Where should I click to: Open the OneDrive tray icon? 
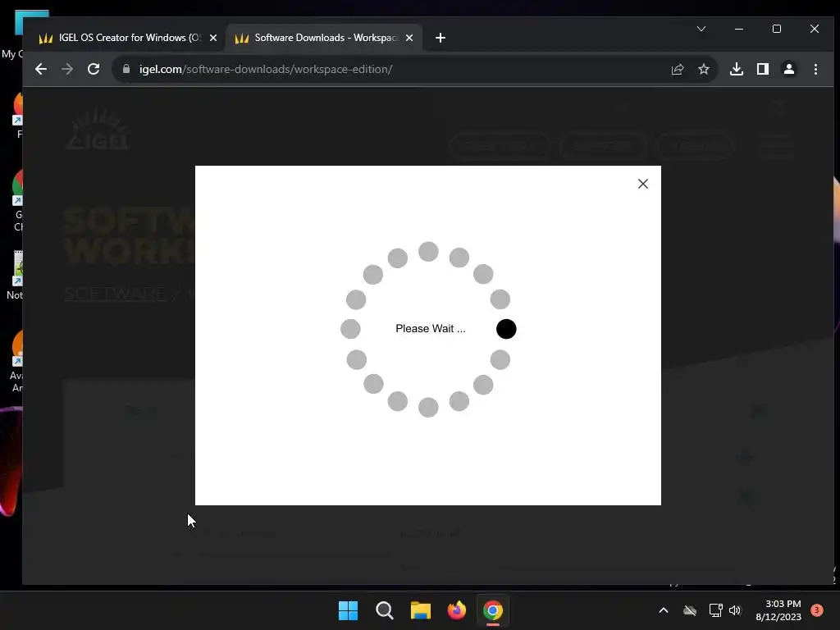[x=690, y=610]
